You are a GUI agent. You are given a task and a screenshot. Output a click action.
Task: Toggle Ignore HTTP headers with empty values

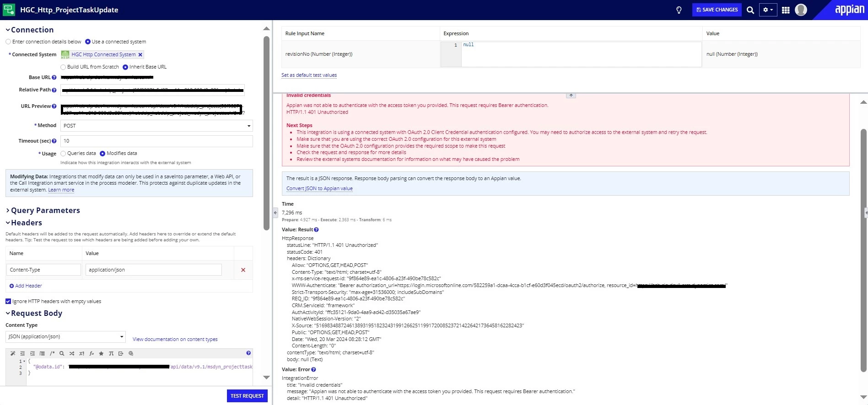pos(8,301)
